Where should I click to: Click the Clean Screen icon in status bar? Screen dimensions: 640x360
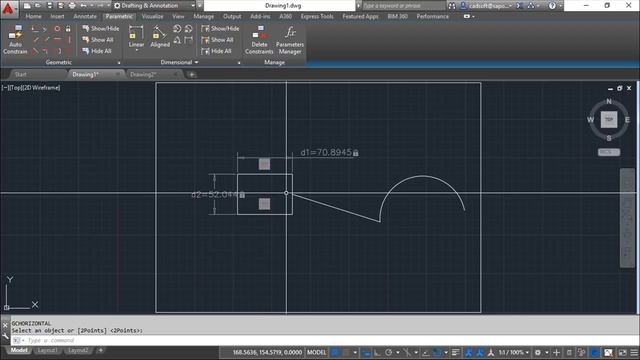pyautogui.click(x=622, y=352)
